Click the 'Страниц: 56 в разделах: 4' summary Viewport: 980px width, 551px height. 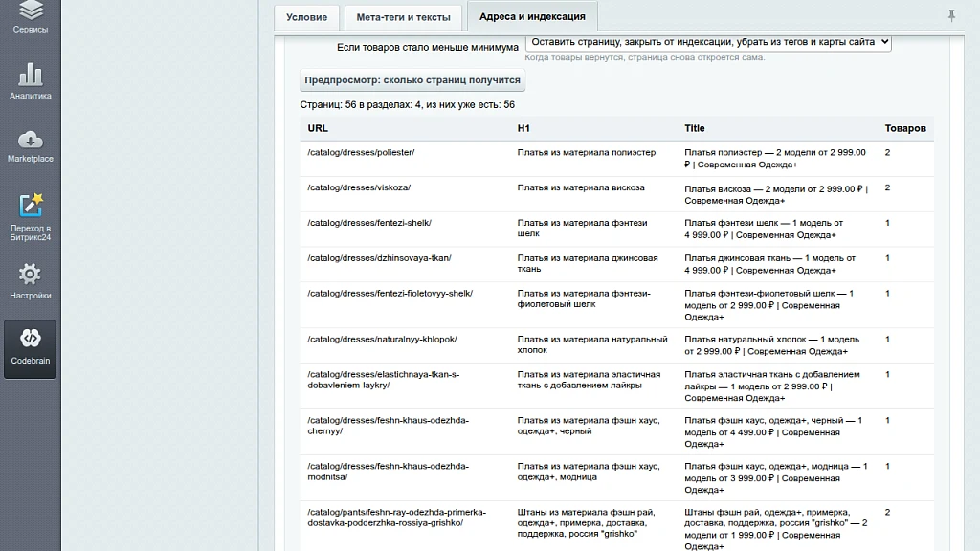coord(408,105)
